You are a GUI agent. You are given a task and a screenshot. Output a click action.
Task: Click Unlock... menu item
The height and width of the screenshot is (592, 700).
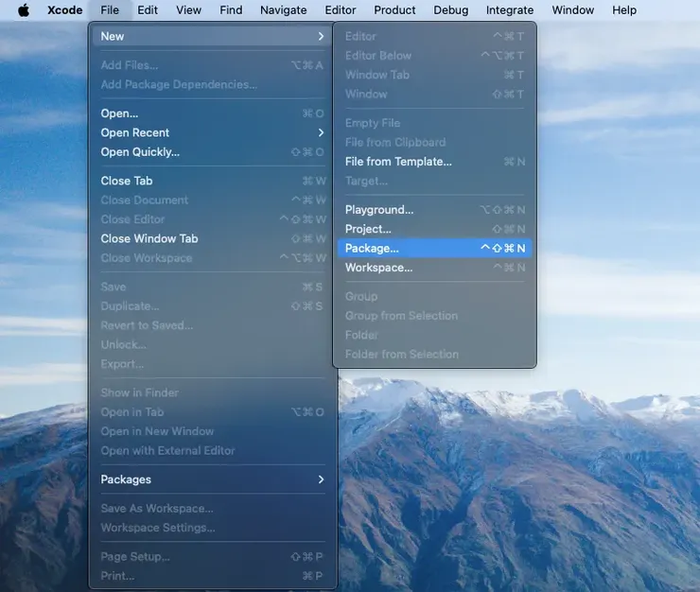click(x=212, y=344)
